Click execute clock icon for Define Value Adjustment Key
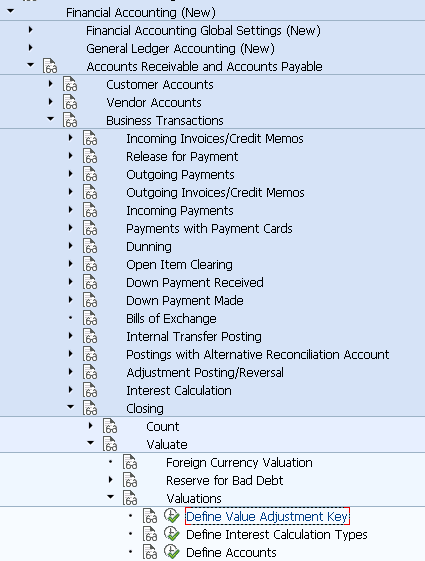This screenshot has height=561, width=425. click(x=171, y=516)
